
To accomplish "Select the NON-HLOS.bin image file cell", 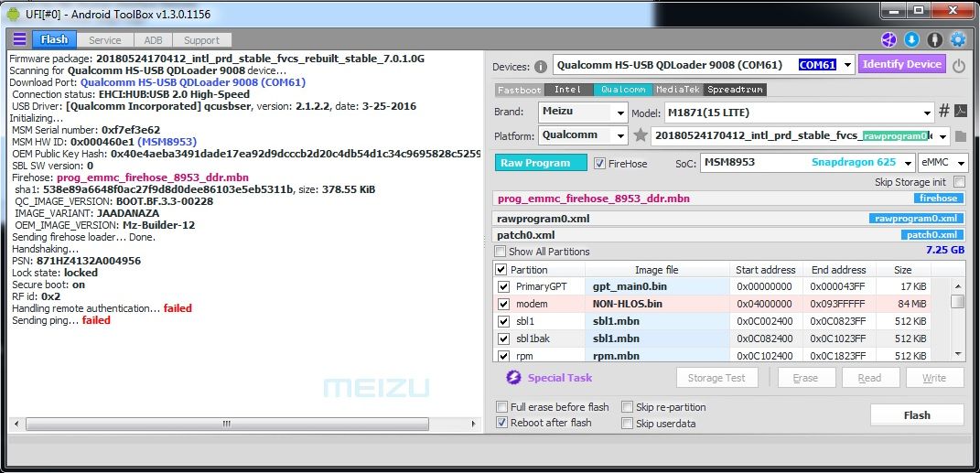I will point(658,305).
